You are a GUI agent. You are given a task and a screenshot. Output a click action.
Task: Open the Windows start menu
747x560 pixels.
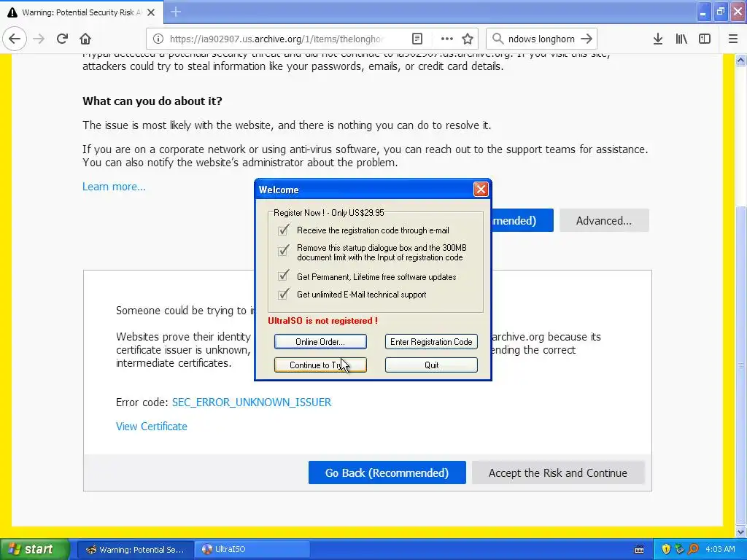35,549
